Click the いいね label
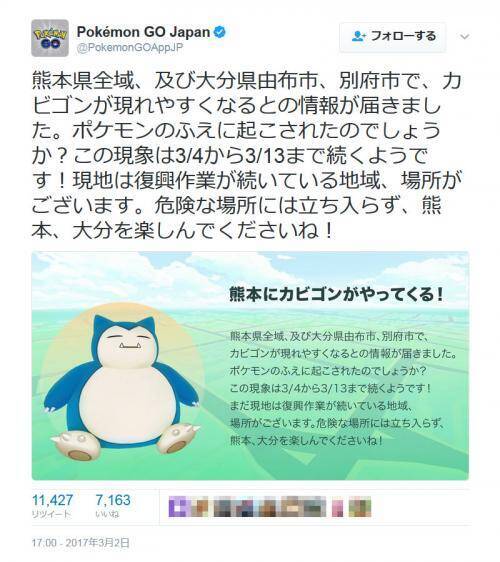 (x=107, y=514)
